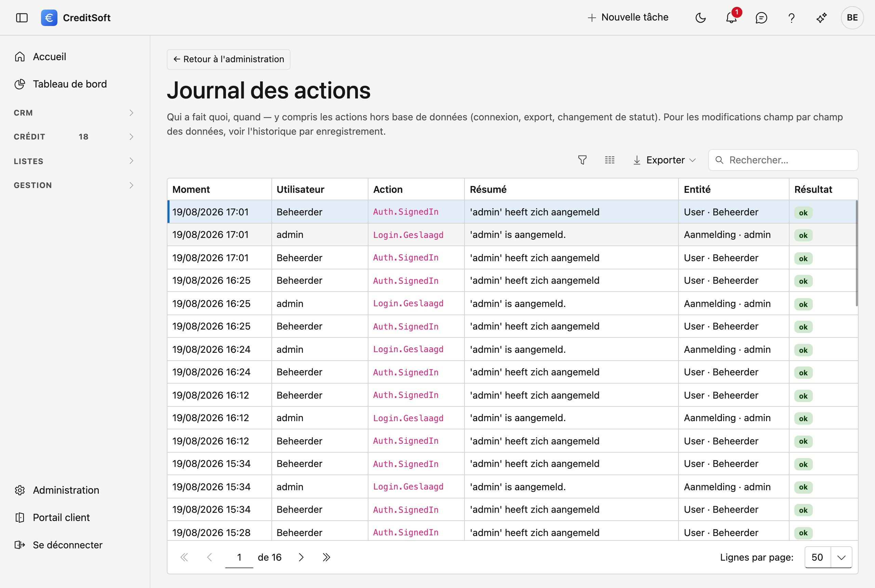Sort by the Moment column header
The image size is (875, 588).
click(x=219, y=189)
